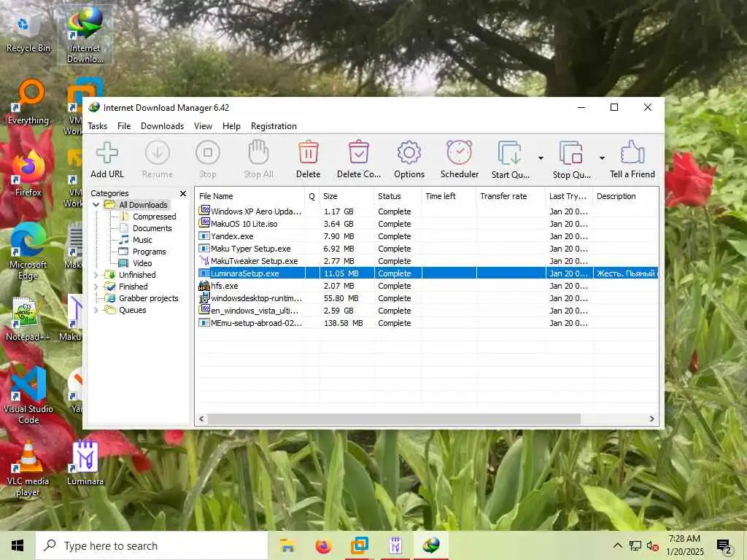The image size is (747, 560).
Task: Open the Help menu
Action: pyautogui.click(x=231, y=126)
